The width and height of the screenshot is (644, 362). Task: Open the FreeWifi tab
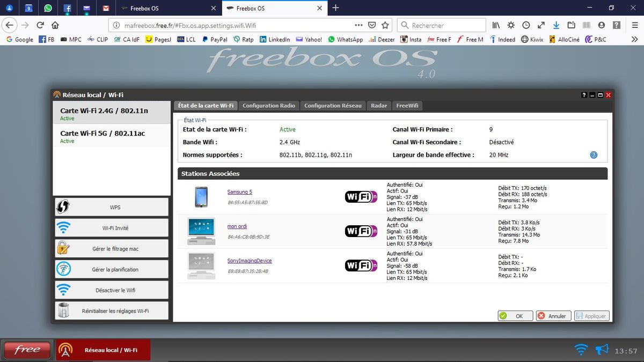(407, 106)
